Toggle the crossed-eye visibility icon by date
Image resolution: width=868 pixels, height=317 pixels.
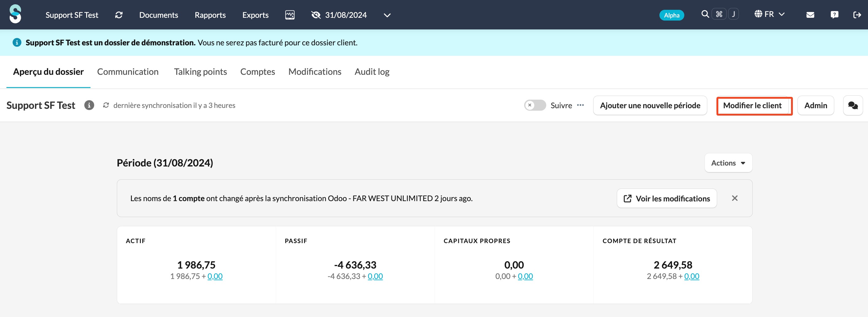(x=316, y=15)
